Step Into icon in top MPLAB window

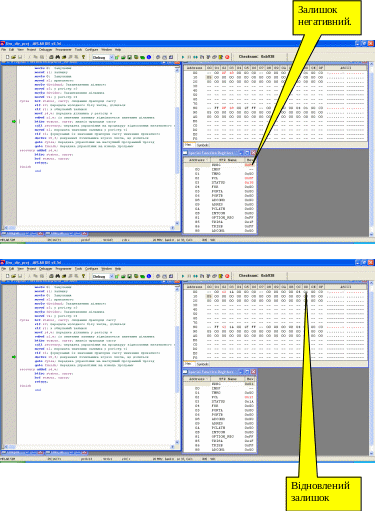(202, 57)
